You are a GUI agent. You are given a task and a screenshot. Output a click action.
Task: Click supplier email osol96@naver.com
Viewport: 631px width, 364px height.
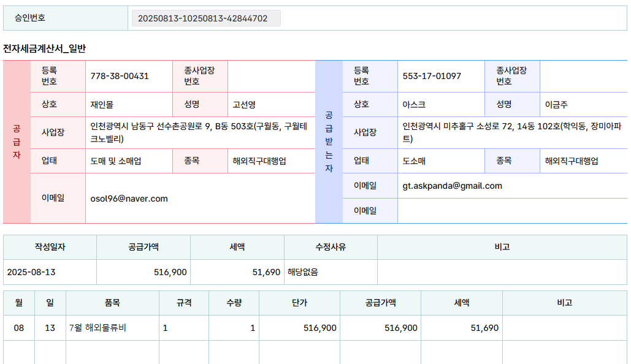[129, 199]
